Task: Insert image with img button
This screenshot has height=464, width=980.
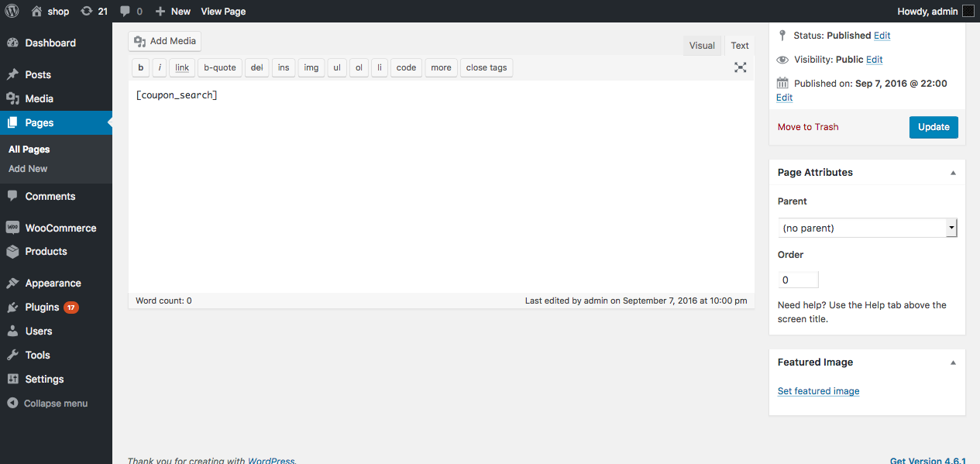Action: point(311,67)
